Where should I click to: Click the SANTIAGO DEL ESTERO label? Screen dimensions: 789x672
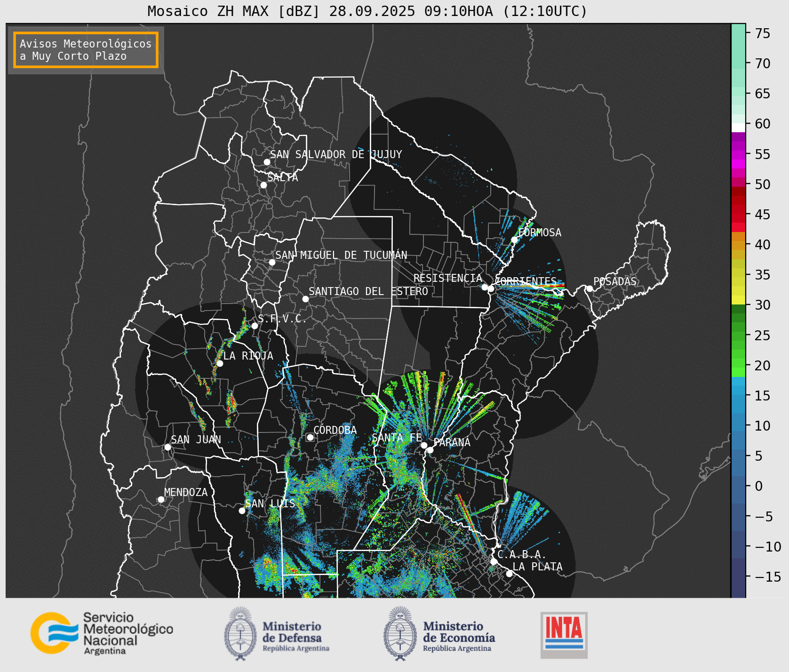pyautogui.click(x=368, y=291)
